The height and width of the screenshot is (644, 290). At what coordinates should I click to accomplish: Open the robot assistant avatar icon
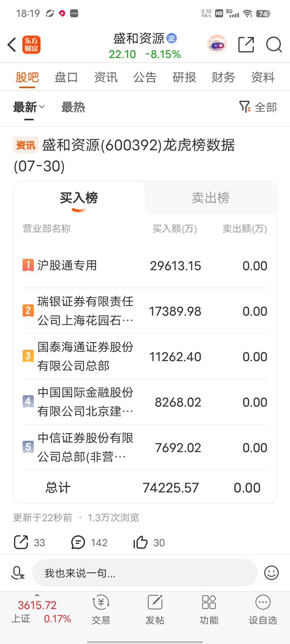coord(217,45)
